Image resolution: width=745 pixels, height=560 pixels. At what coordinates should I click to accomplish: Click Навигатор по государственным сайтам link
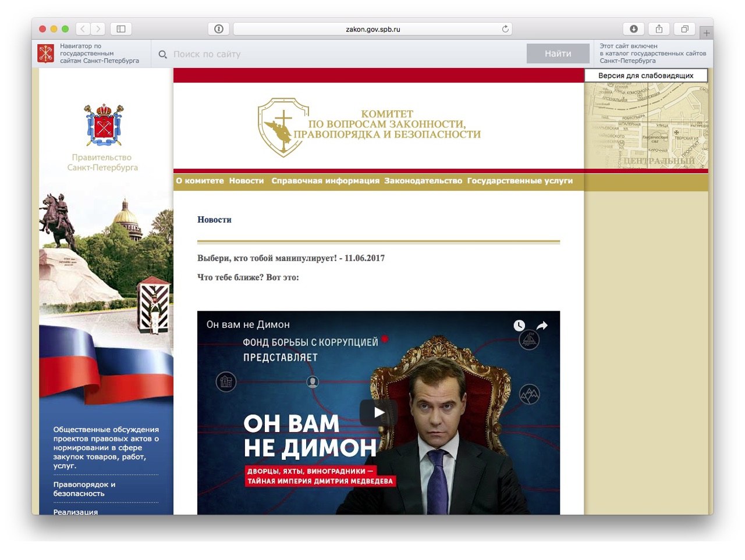coord(100,53)
